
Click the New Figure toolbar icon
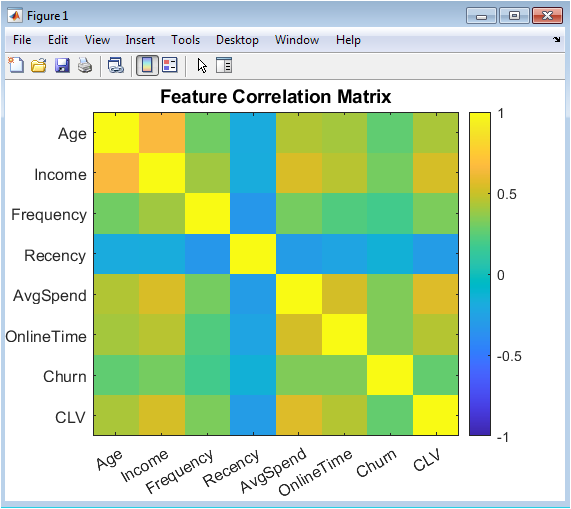coord(16,66)
